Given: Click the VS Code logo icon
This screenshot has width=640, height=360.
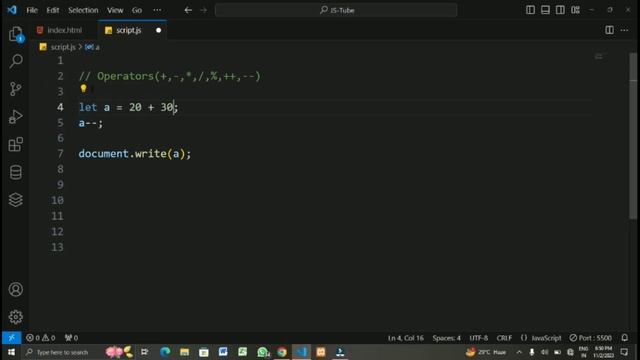Looking at the screenshot, I should tap(12, 10).
